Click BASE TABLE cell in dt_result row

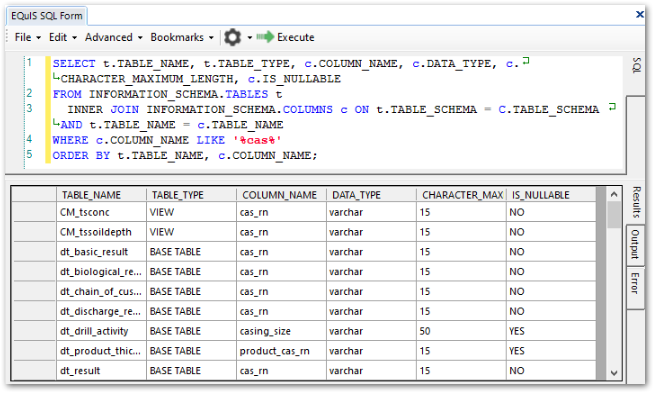191,370
